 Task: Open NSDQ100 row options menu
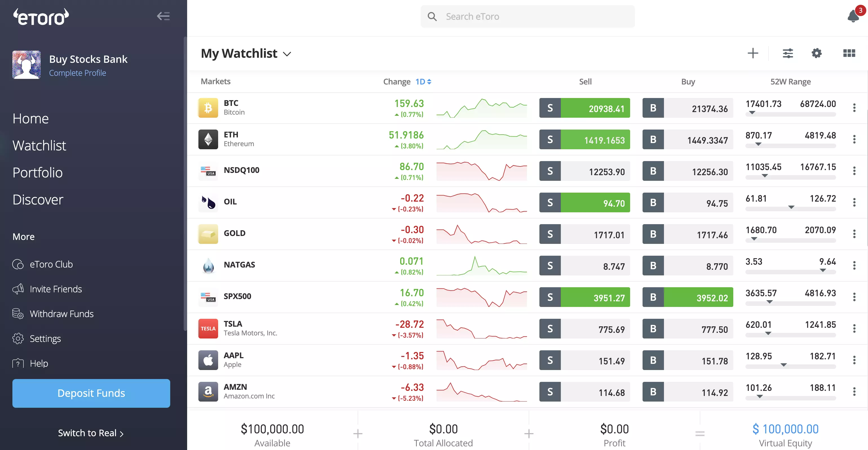854,171
